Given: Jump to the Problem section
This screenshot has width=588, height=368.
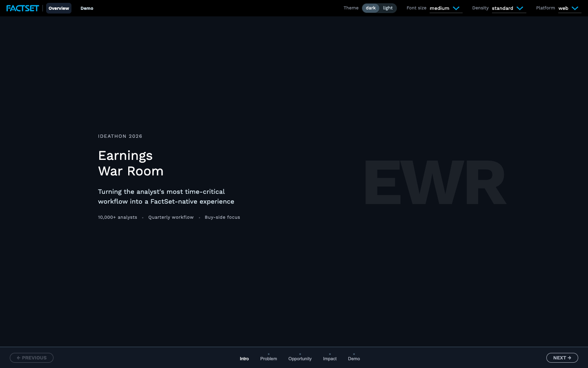Looking at the screenshot, I should pyautogui.click(x=269, y=358).
